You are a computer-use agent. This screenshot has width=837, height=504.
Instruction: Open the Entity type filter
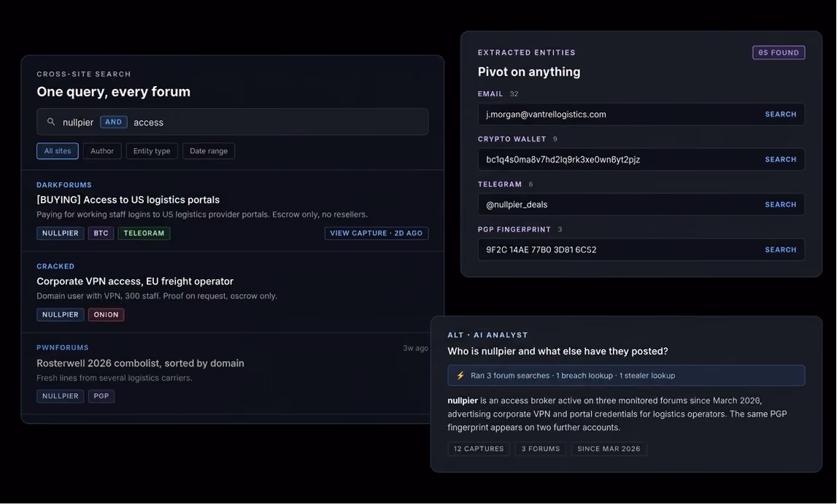(152, 151)
